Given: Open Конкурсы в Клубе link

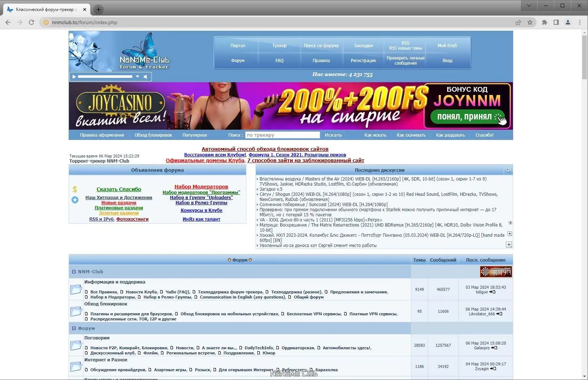Looking at the screenshot, I should pyautogui.click(x=201, y=210).
